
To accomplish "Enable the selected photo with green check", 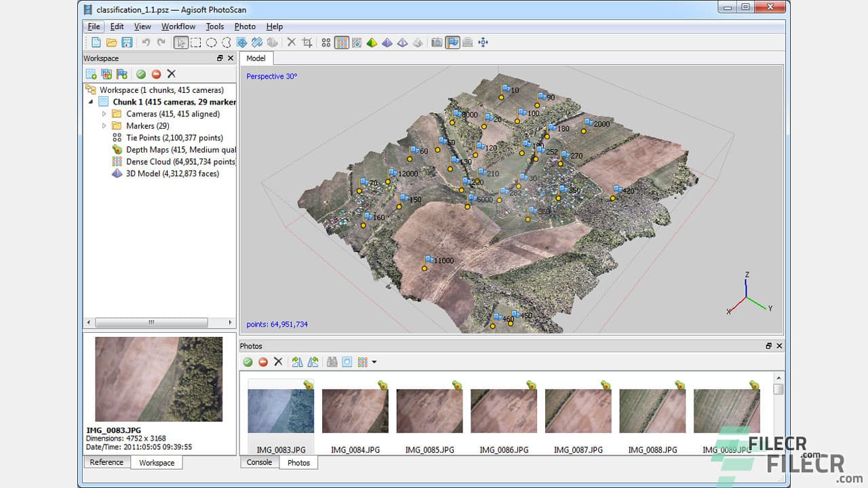I will pos(248,362).
